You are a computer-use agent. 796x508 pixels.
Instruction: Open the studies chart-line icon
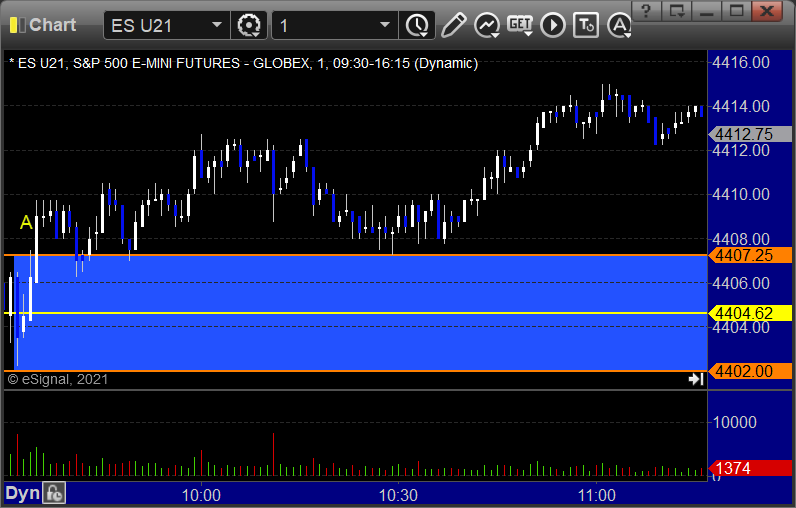[x=487, y=25]
